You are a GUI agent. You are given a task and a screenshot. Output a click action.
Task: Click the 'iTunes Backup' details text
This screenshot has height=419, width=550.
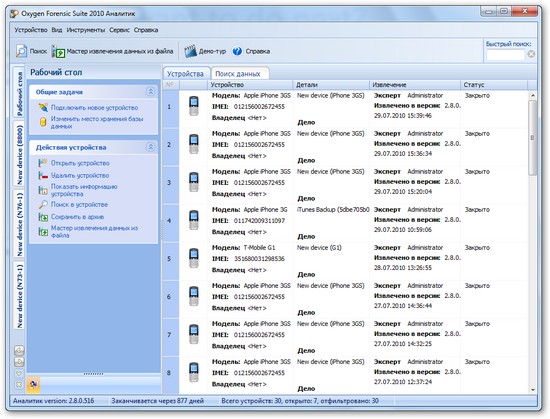pyautogui.click(x=333, y=210)
